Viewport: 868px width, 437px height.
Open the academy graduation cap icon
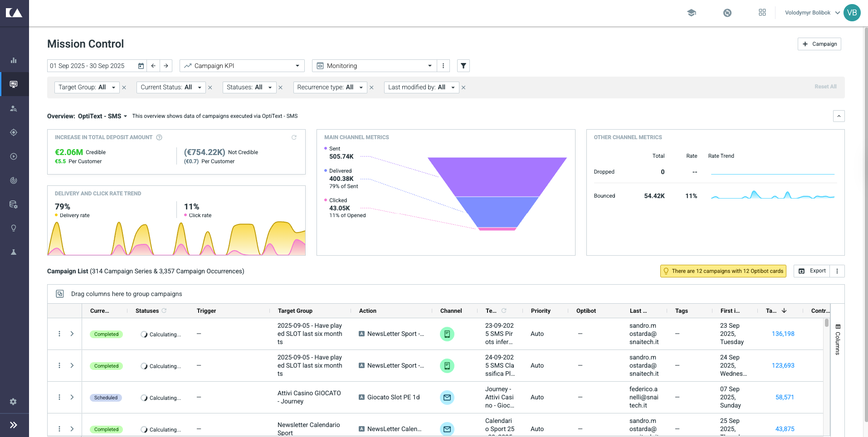691,13
